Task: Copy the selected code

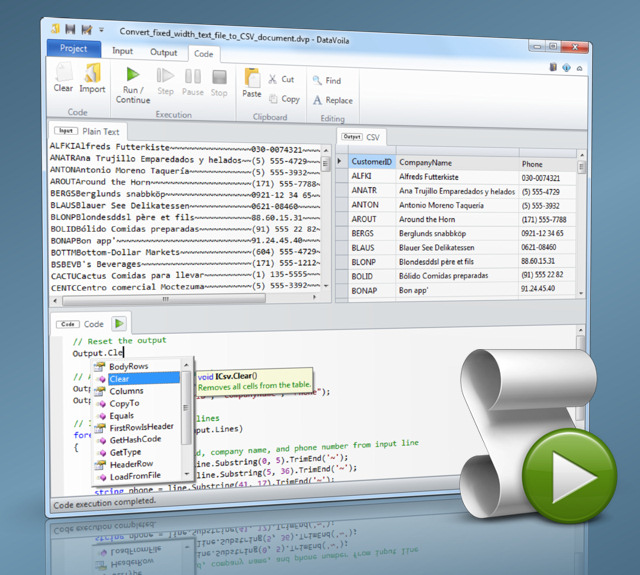Action: 284,99
